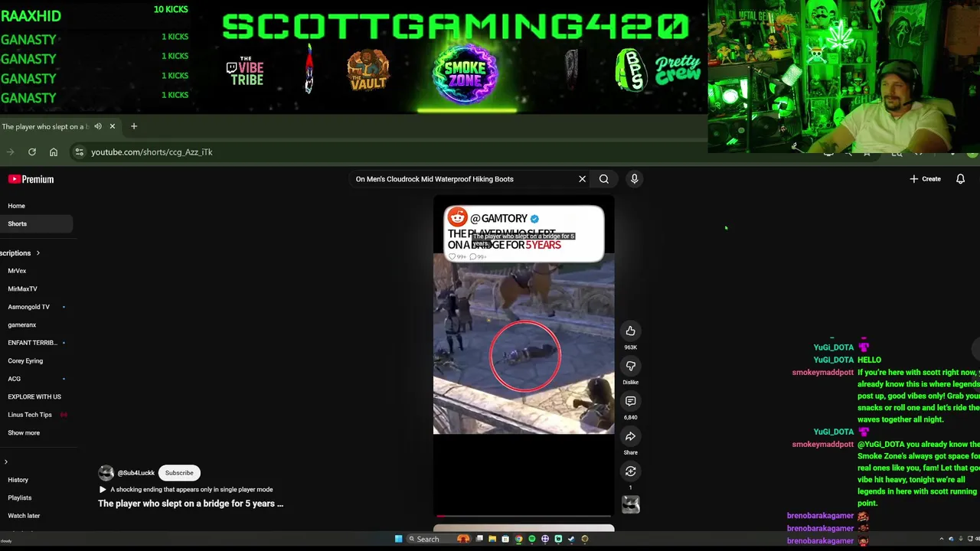Image resolution: width=980 pixels, height=551 pixels.
Task: Mute the tab via speaker icon
Action: pyautogui.click(x=98, y=126)
